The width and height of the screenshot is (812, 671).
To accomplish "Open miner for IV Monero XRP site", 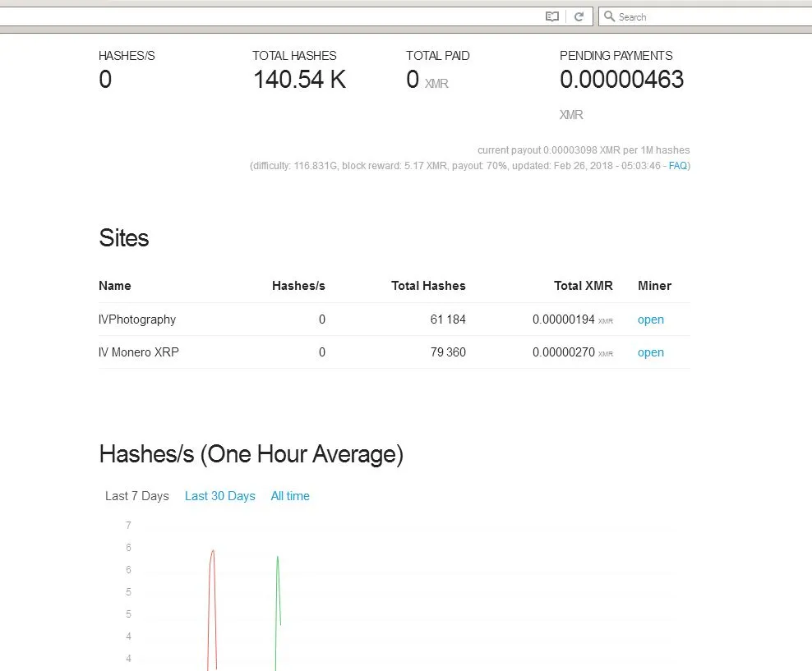I will 650,352.
